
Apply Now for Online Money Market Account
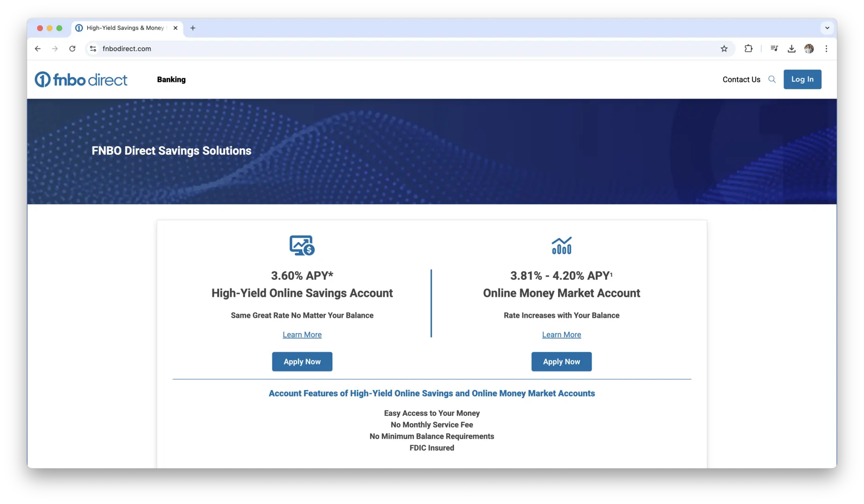pyautogui.click(x=561, y=362)
